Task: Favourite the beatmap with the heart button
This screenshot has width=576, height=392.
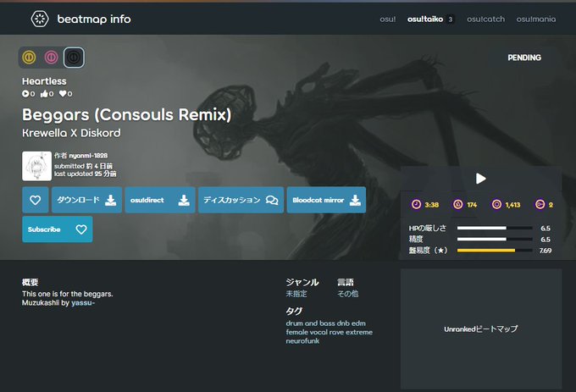Action: (x=36, y=200)
